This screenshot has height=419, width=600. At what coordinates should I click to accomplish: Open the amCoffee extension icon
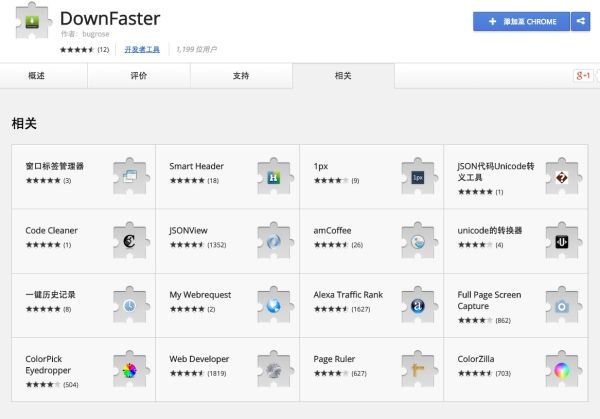(418, 241)
